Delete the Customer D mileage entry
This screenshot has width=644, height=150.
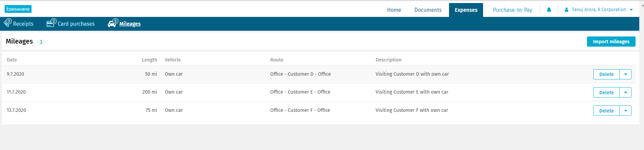(606, 74)
